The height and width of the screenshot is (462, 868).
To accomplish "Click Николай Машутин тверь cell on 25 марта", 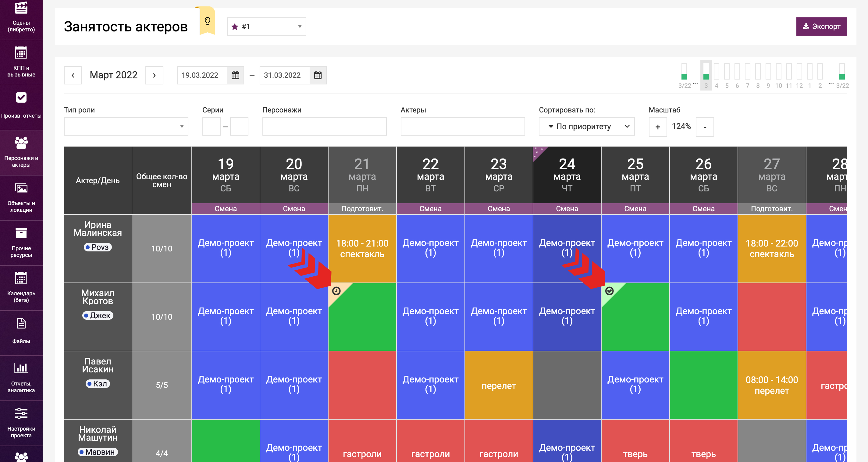I will pos(635,441).
